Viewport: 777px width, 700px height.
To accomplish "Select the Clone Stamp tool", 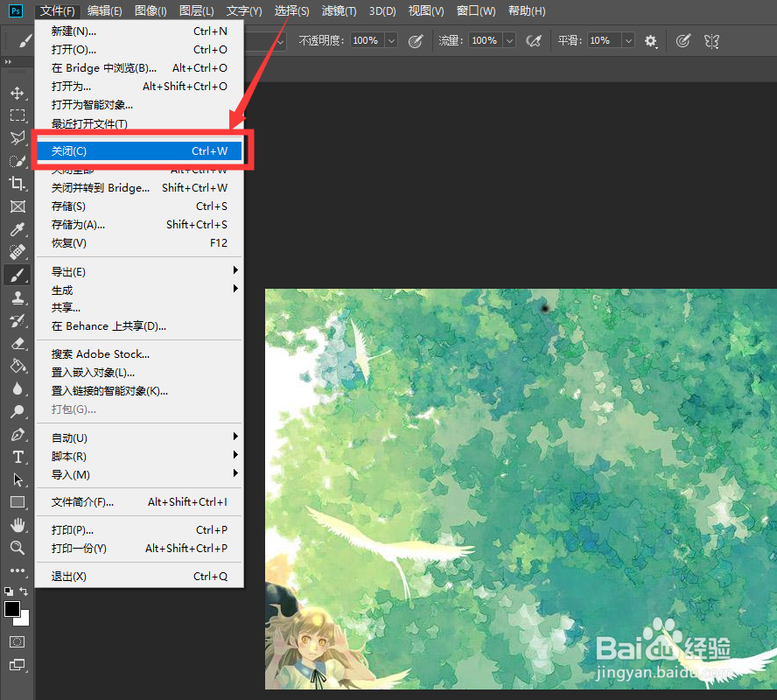I will [17, 297].
